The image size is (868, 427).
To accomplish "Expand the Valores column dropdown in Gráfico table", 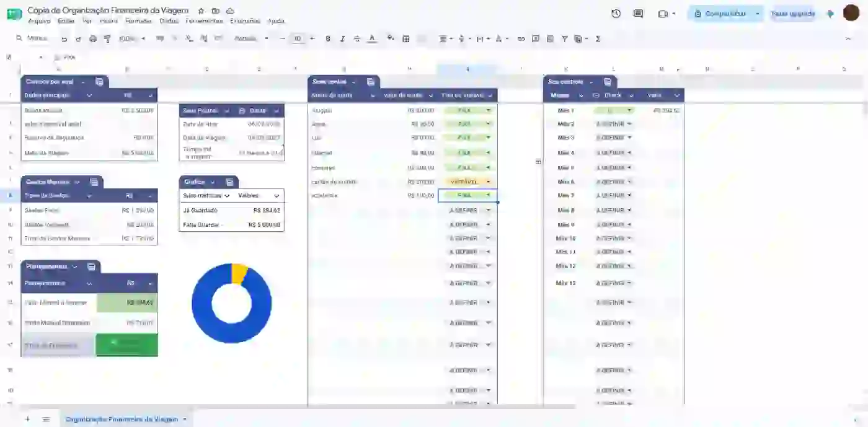I will tap(277, 196).
